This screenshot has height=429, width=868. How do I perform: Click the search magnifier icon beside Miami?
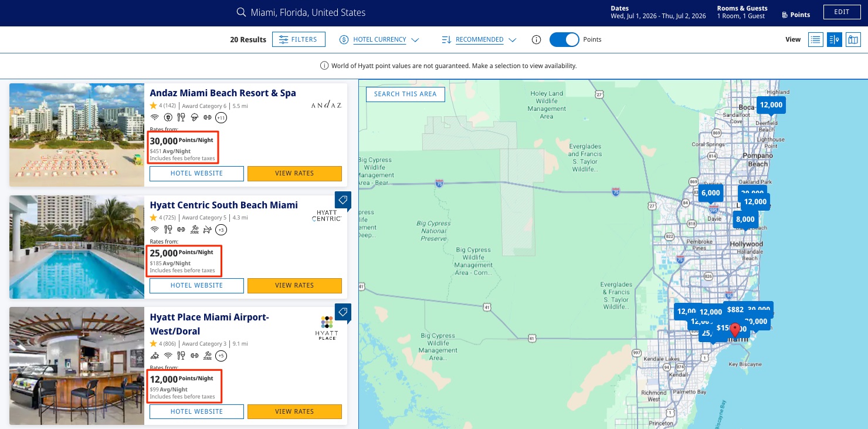click(240, 12)
